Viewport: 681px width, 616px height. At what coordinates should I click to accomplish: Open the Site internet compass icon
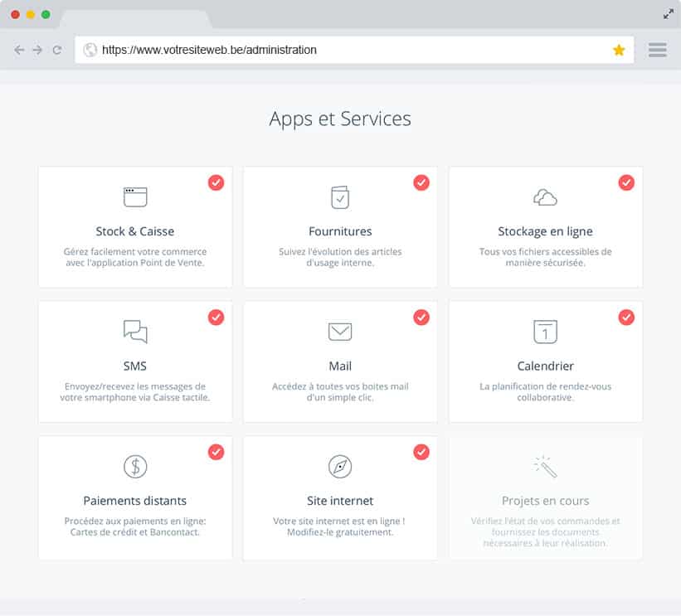(340, 466)
